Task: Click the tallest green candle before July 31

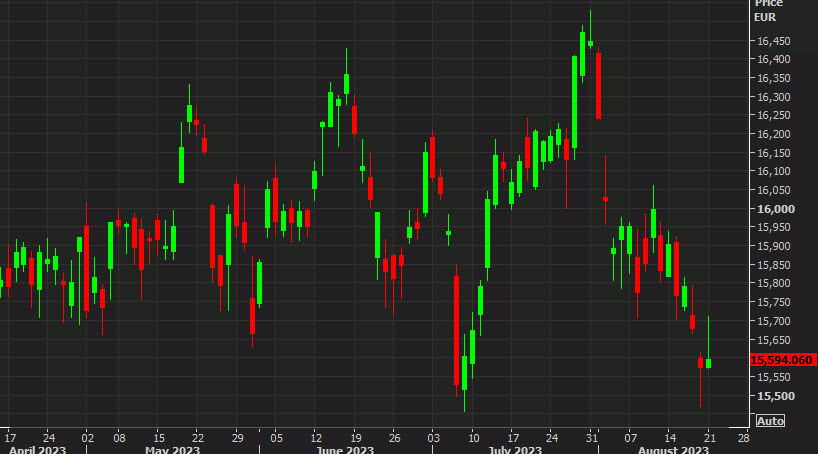Action: tap(574, 102)
